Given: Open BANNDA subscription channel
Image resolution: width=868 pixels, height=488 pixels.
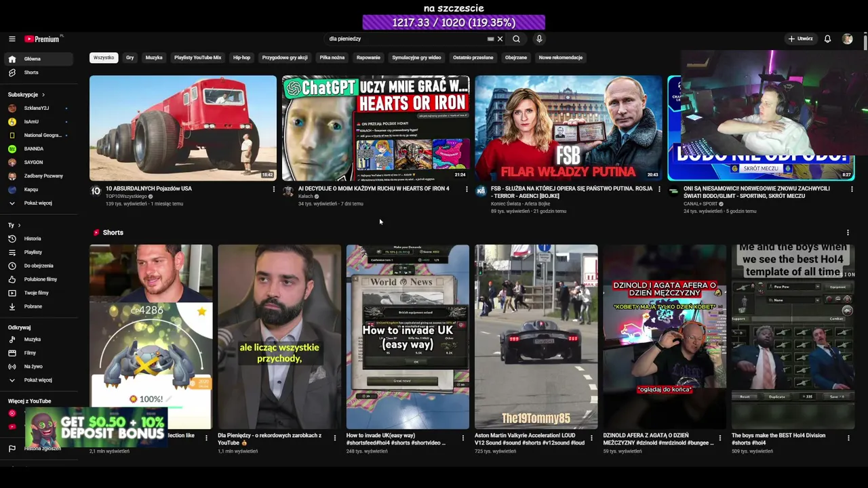Looking at the screenshot, I should tap(38, 149).
